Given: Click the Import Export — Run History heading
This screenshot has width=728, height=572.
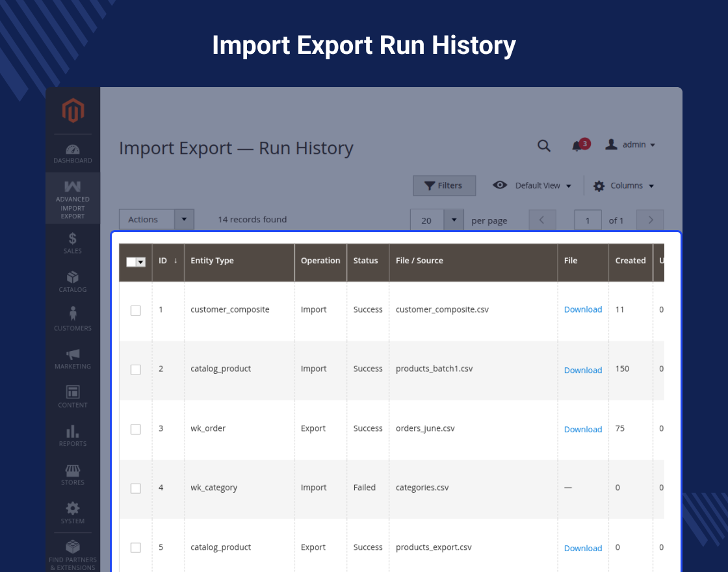Looking at the screenshot, I should 236,148.
